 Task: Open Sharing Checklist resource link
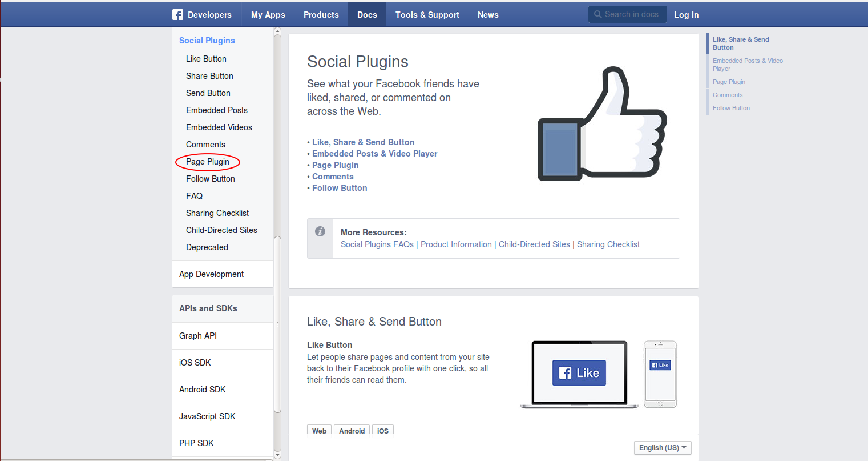(x=608, y=244)
